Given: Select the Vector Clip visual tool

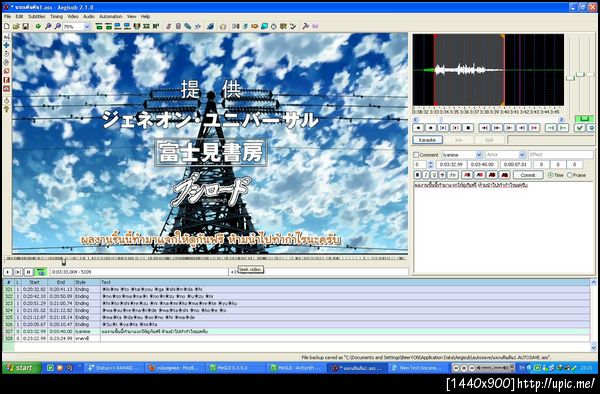Looking at the screenshot, I should coord(7,89).
